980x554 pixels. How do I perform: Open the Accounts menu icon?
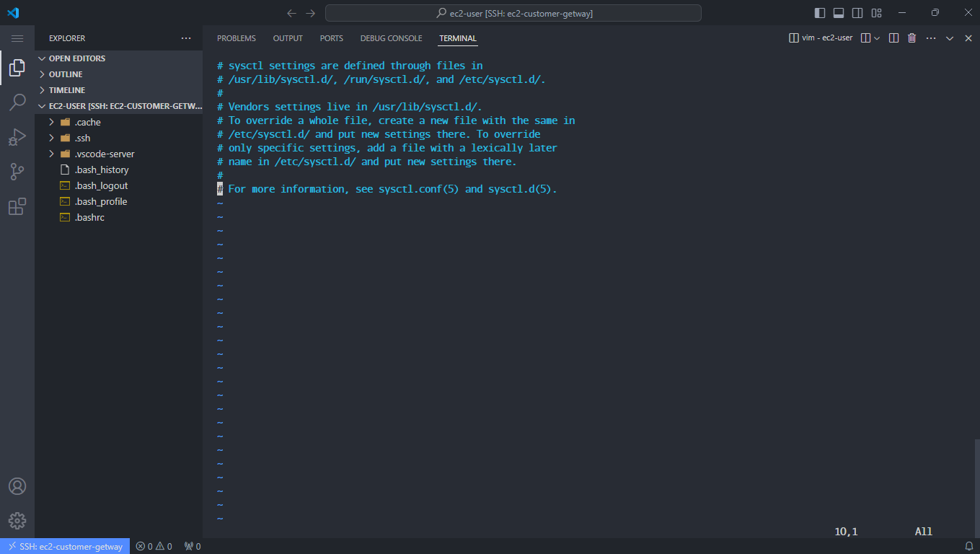[17, 486]
